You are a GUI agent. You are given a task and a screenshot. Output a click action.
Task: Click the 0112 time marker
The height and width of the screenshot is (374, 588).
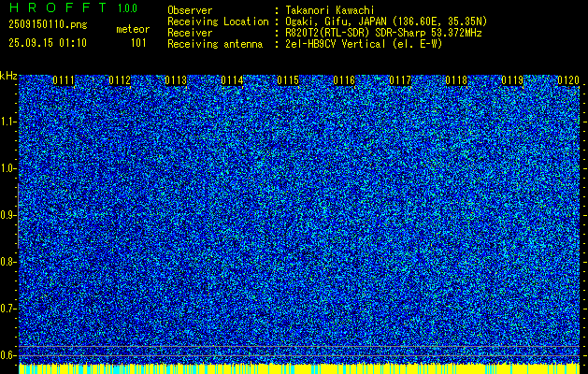click(120, 80)
